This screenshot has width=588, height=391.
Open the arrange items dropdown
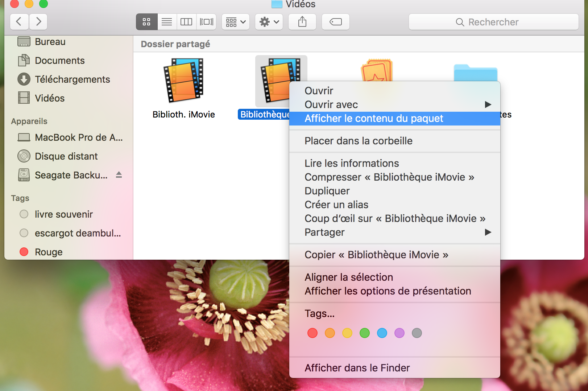[236, 22]
